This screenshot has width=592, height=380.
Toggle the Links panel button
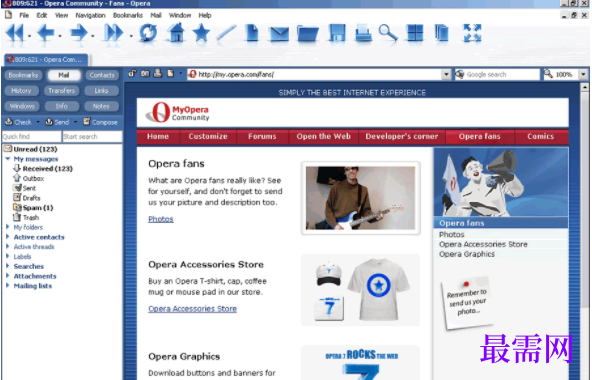[x=101, y=91]
